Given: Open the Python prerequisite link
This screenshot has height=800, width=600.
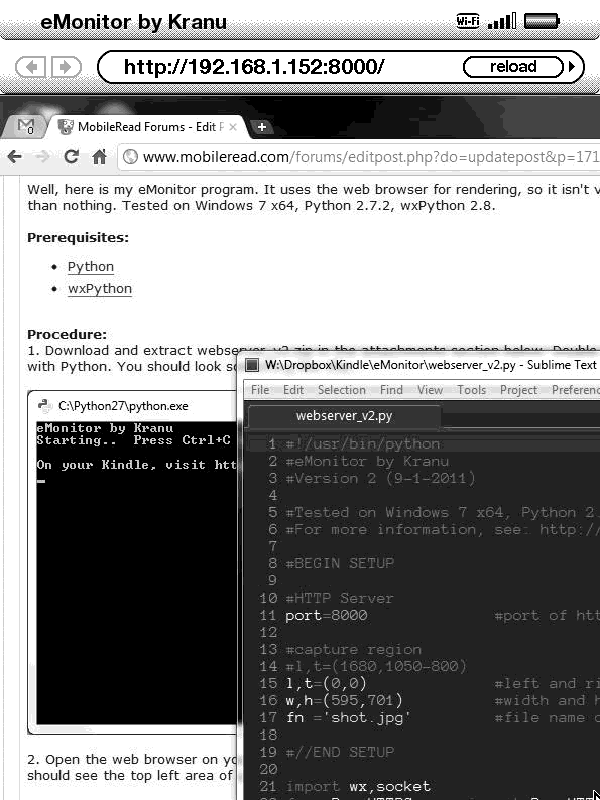Looking at the screenshot, I should 91,267.
